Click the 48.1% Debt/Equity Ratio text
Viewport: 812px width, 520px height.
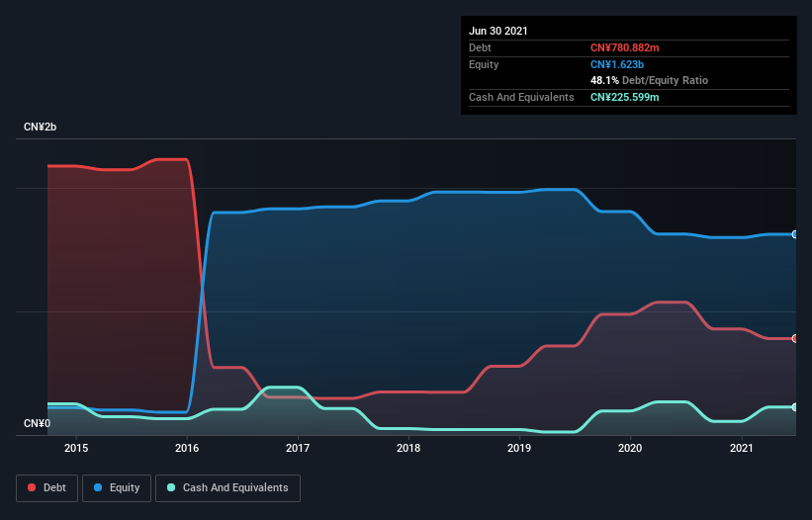pos(649,80)
